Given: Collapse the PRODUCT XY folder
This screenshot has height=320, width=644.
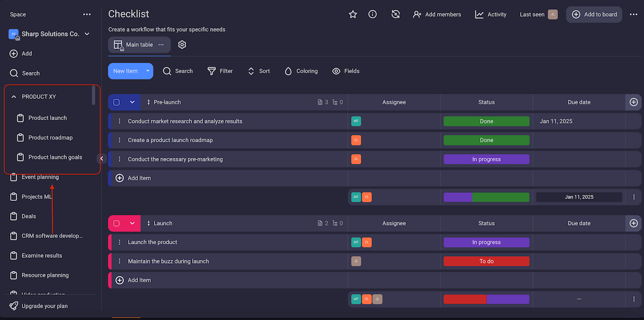Looking at the screenshot, I should pos(13,97).
